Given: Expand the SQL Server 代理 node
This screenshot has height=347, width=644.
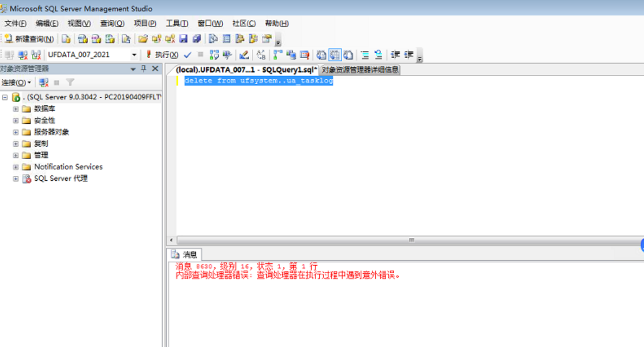Looking at the screenshot, I should pyautogui.click(x=16, y=179).
